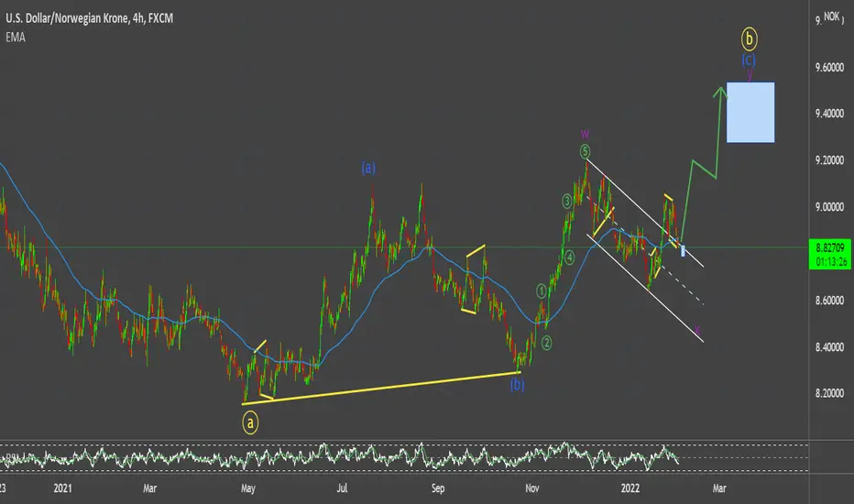854x504 pixels.
Task: Click the May label on time axis
Action: (x=248, y=488)
